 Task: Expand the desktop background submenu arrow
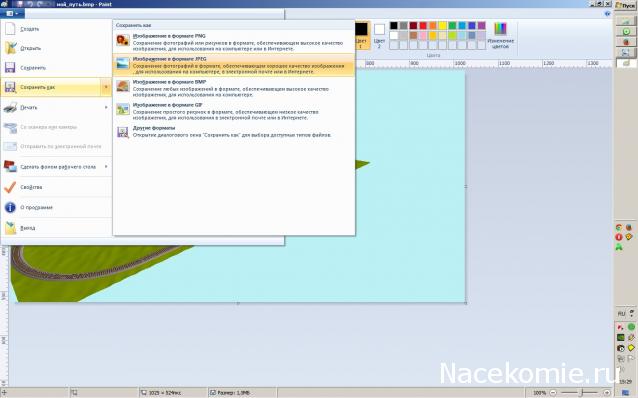(106, 167)
